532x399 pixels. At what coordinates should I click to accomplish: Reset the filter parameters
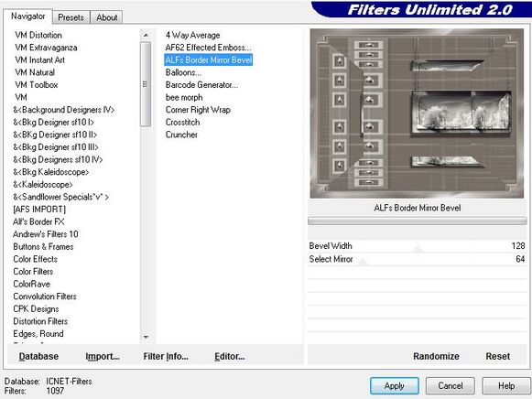point(498,357)
